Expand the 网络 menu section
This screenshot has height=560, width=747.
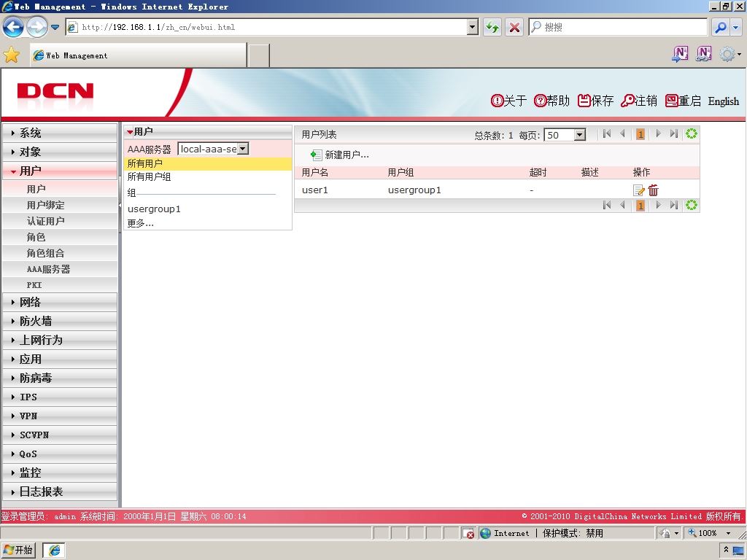60,303
